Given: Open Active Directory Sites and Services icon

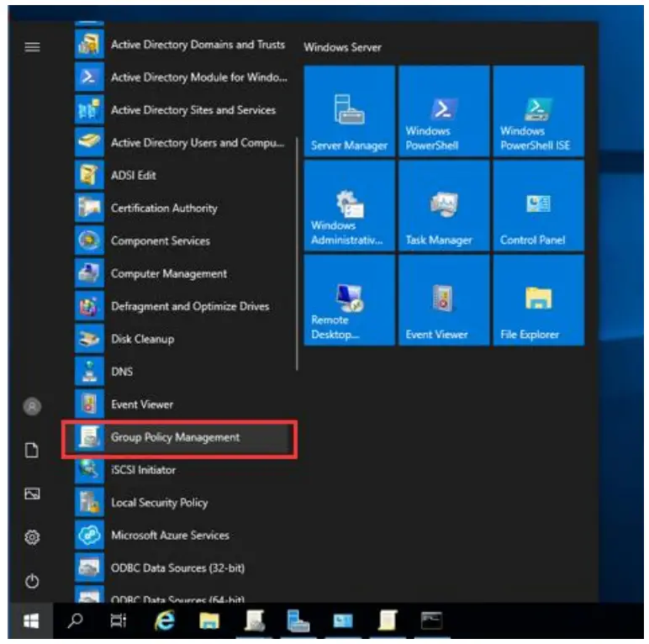Looking at the screenshot, I should click(x=89, y=109).
